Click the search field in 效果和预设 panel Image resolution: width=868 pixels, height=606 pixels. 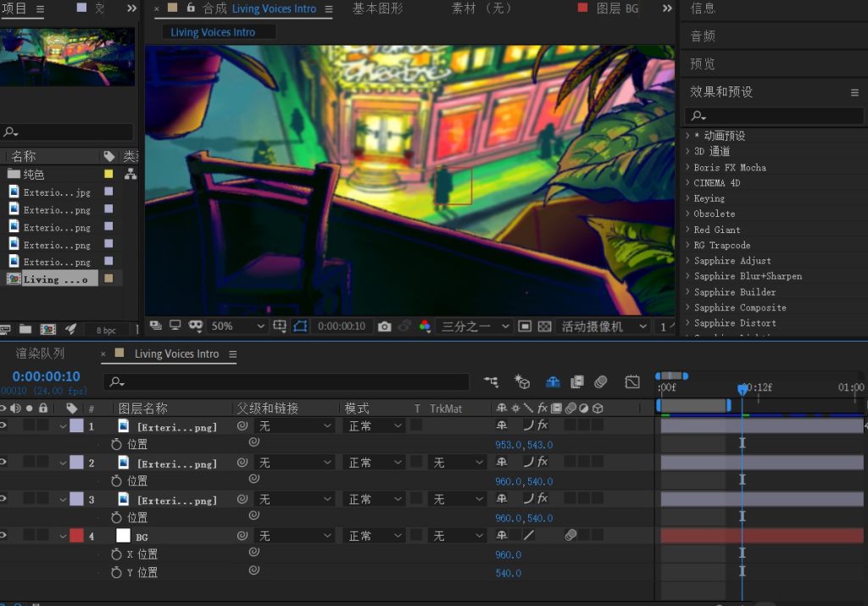pos(774,115)
